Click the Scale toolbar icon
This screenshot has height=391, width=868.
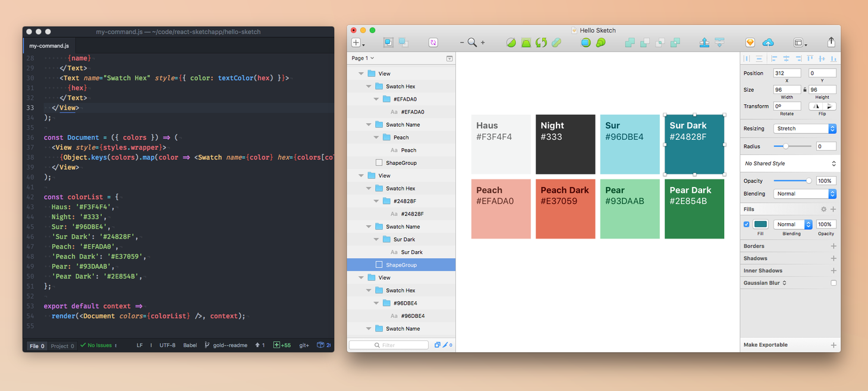tap(600, 43)
